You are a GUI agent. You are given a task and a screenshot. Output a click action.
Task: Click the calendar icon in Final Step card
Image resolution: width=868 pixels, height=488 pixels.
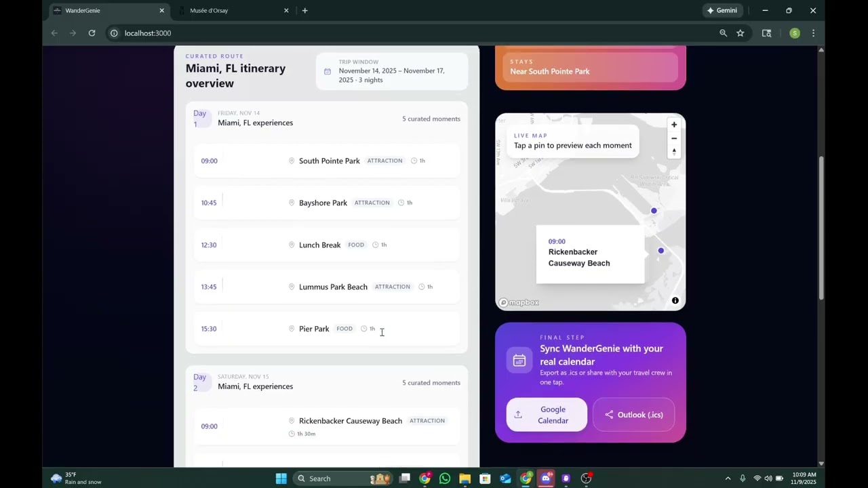[519, 361]
